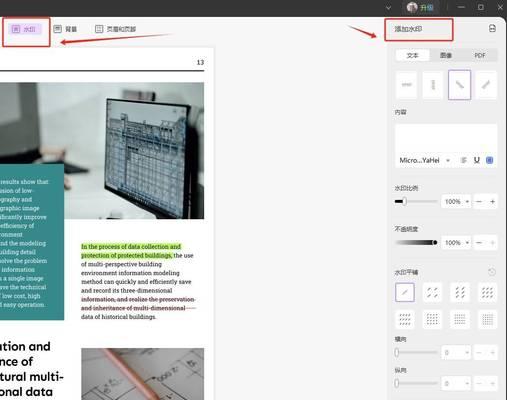Open the watermark ratio 100% dropdown
The width and height of the screenshot is (507, 400).
(x=456, y=202)
